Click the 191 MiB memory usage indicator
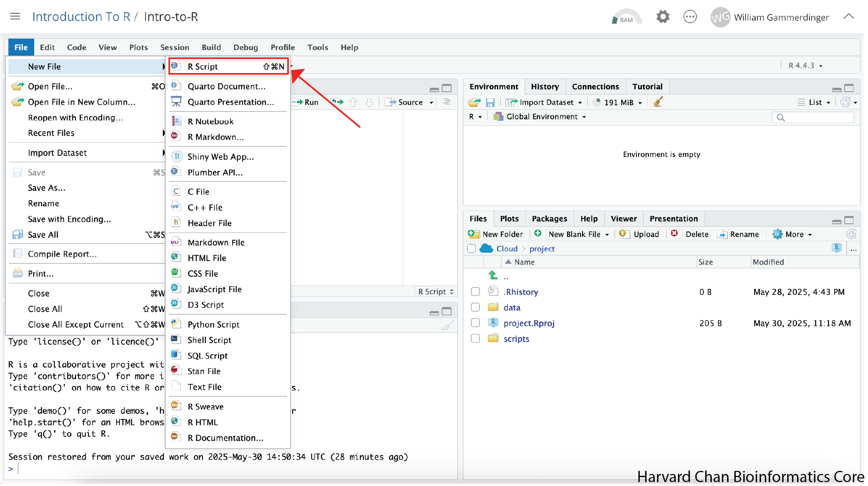Viewport: 868px width, 486px height. click(x=618, y=103)
